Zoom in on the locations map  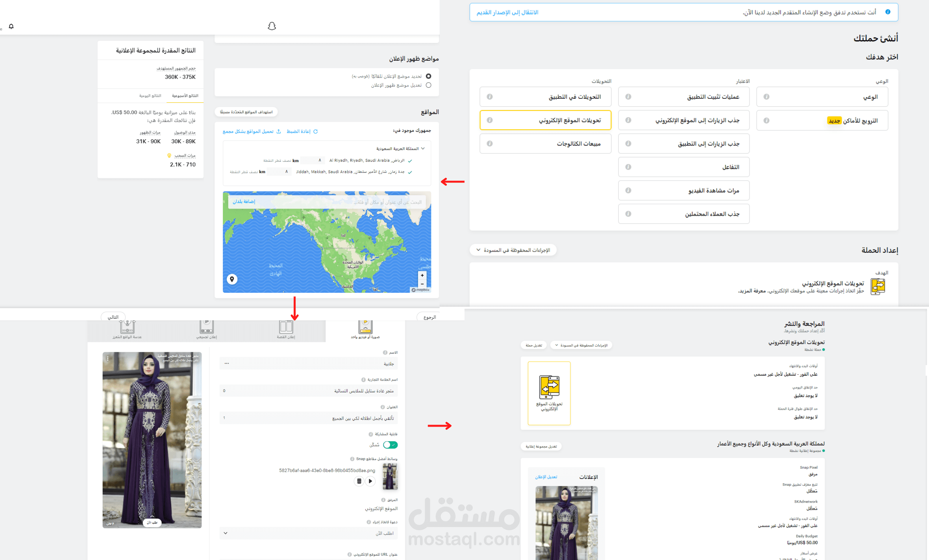point(422,275)
